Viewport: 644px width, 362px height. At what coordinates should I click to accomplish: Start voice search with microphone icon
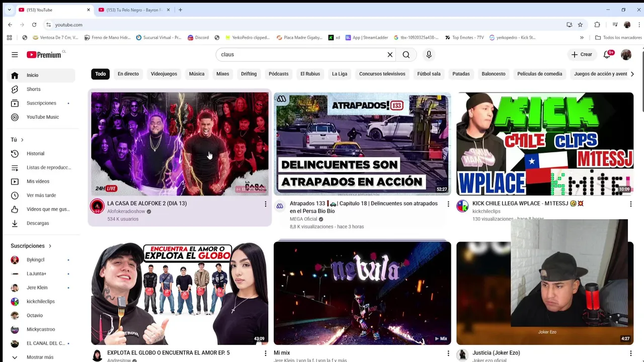pos(429,54)
